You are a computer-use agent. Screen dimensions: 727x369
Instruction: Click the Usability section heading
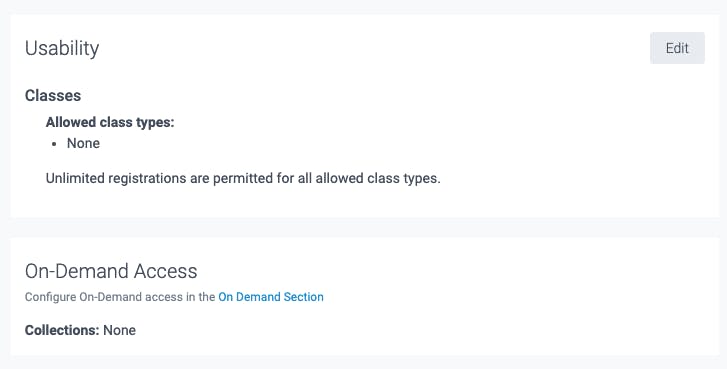coord(62,48)
